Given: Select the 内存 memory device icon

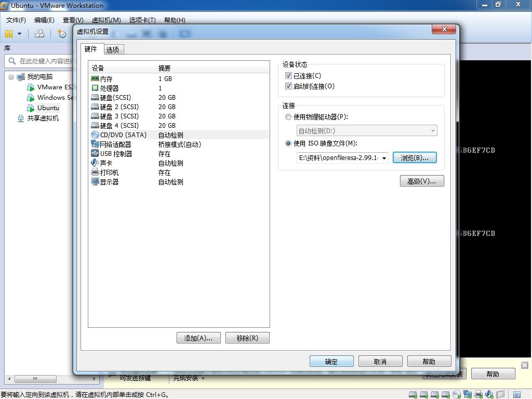Looking at the screenshot, I should 95,79.
